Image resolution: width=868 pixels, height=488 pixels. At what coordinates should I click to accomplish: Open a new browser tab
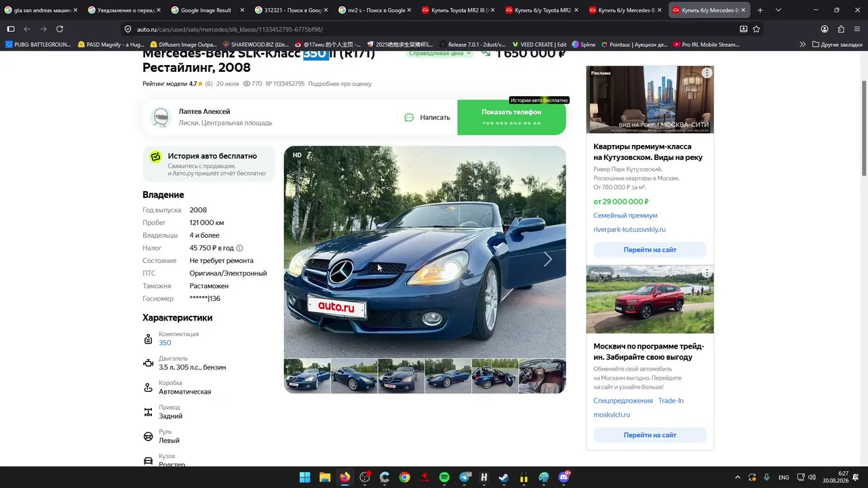[760, 10]
